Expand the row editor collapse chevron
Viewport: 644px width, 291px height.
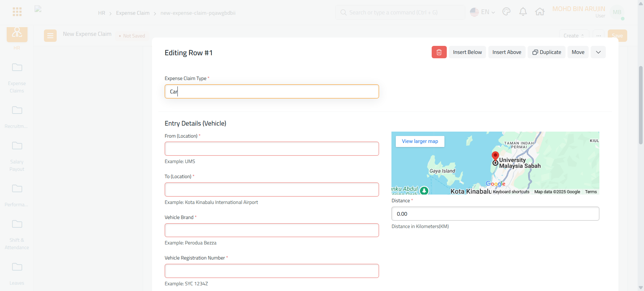[x=598, y=52]
